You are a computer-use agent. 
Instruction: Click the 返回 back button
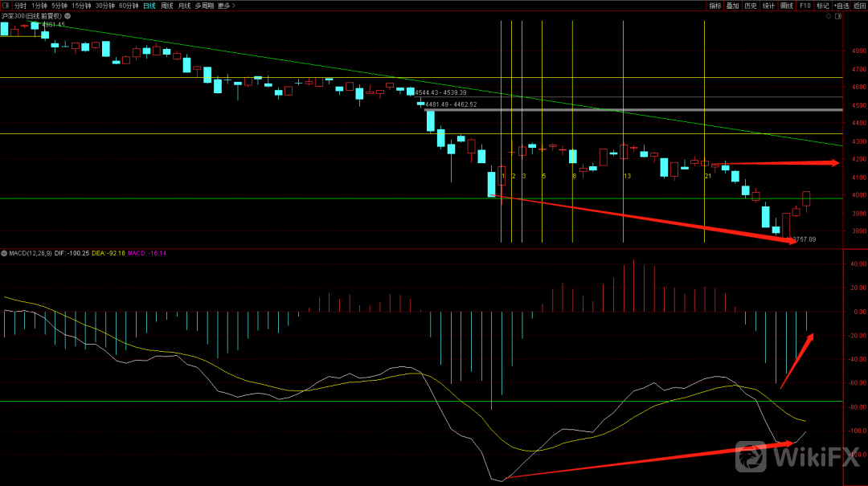859,6
